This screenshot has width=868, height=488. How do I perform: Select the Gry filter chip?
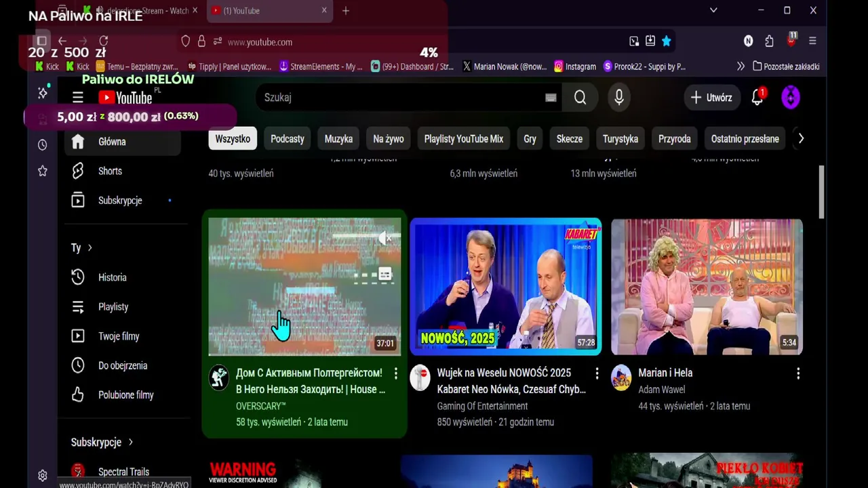[x=530, y=139]
